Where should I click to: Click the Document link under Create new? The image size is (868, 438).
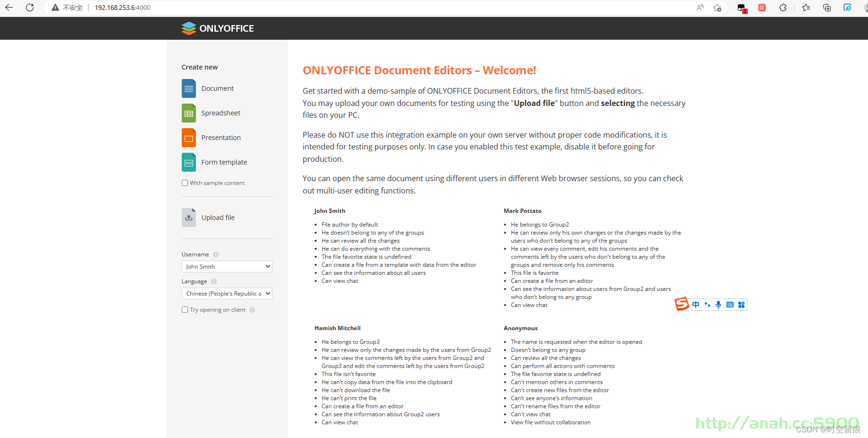pos(217,88)
